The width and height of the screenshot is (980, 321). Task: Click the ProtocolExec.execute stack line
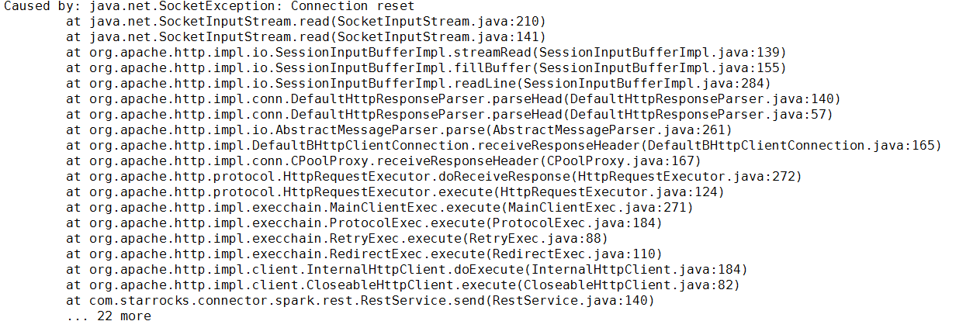click(x=364, y=223)
